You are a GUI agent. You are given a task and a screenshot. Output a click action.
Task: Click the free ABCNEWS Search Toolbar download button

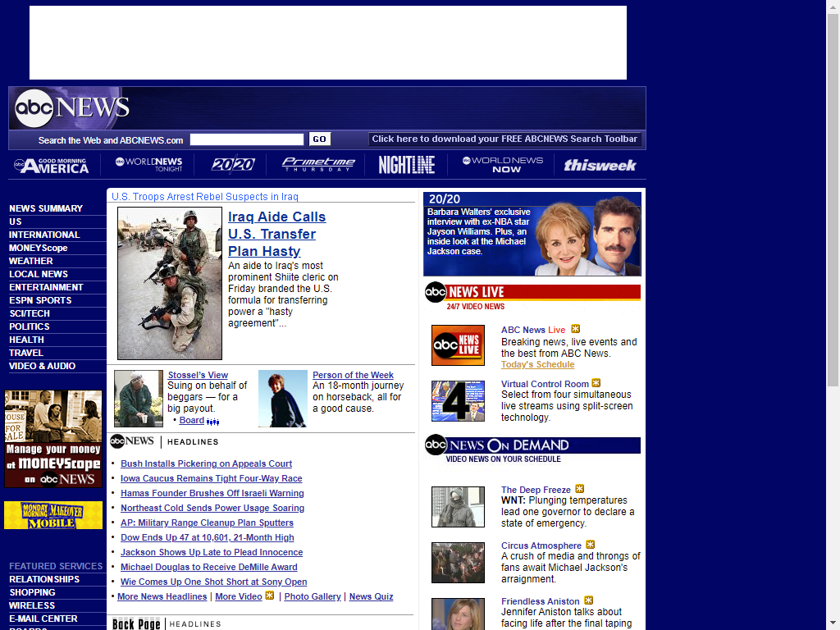[504, 139]
